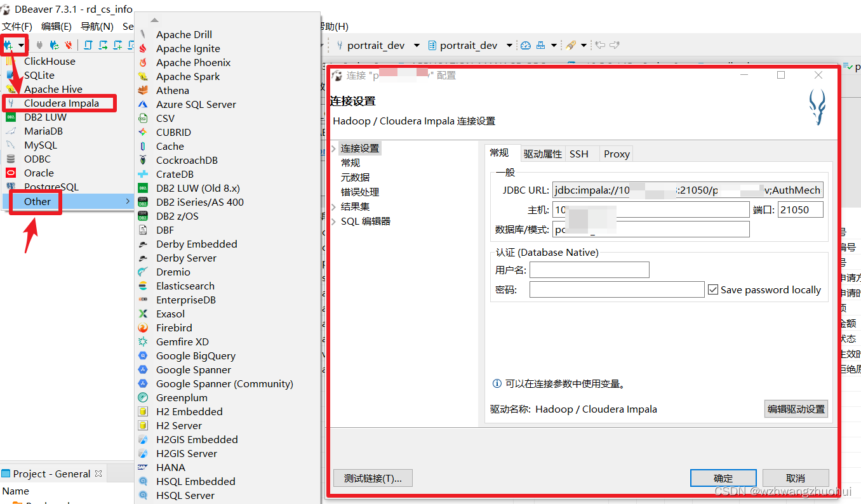861x504 pixels.
Task: Expand the 结果集 tree node
Action: pyautogui.click(x=334, y=206)
